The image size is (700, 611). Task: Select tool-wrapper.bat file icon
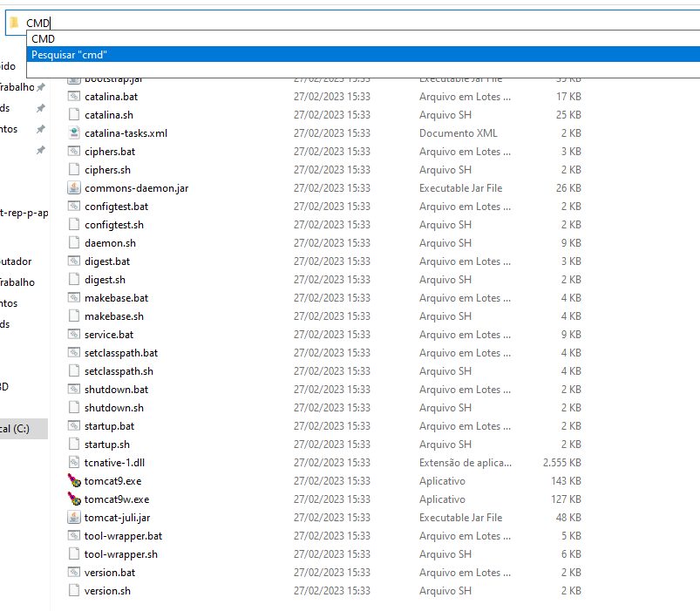pos(73,535)
